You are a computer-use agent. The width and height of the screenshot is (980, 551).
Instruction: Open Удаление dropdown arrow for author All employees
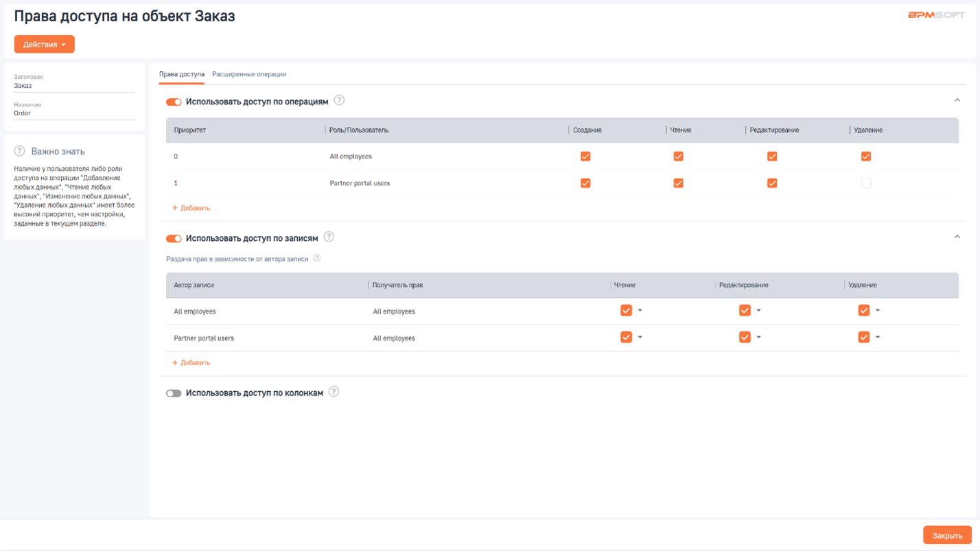click(x=878, y=311)
